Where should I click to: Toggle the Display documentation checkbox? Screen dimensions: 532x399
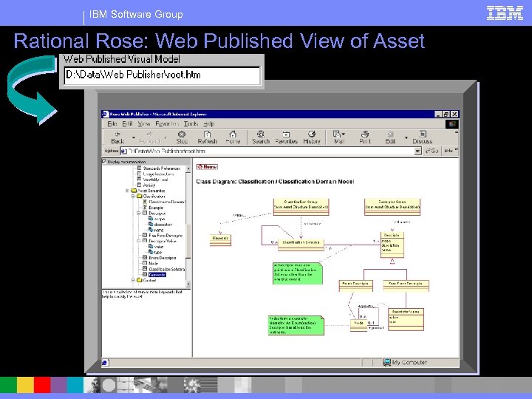104,162
